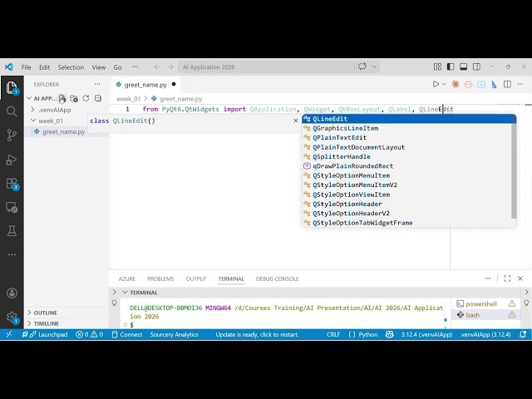Screen dimensions: 532x399
Task: Open the remote window indicator
Action: [x=9, y=334]
